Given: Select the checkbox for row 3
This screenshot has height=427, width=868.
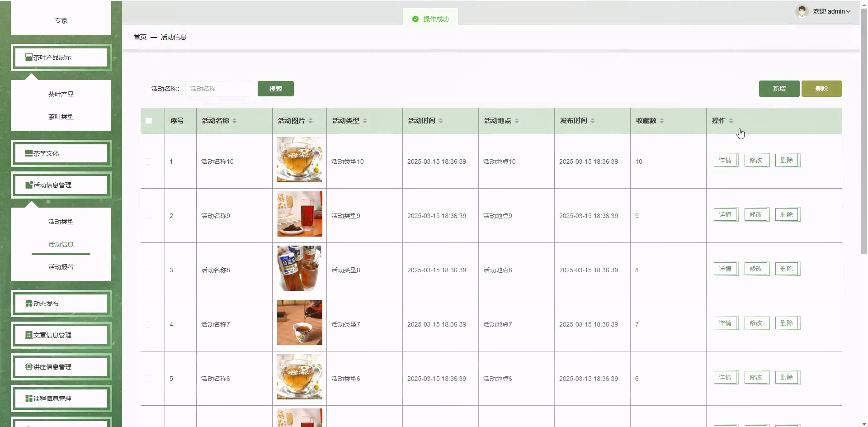Looking at the screenshot, I should tap(148, 270).
